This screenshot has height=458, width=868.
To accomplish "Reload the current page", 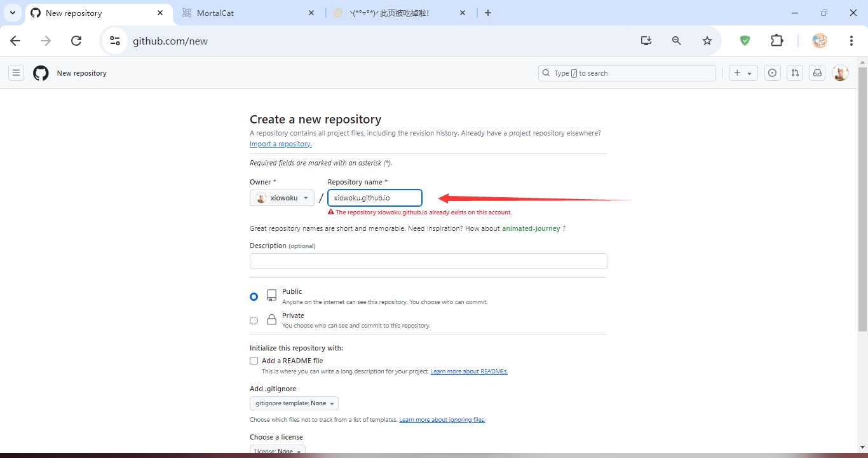I will coord(76,41).
